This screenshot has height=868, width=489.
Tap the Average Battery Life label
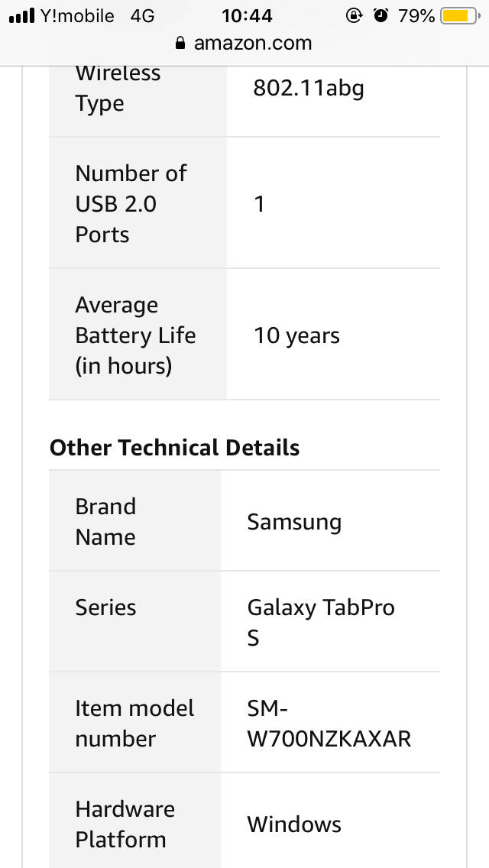click(135, 335)
